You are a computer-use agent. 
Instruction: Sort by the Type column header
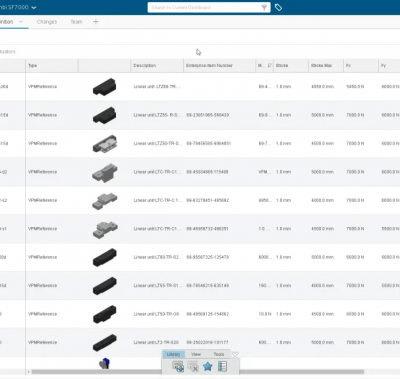coord(52,66)
